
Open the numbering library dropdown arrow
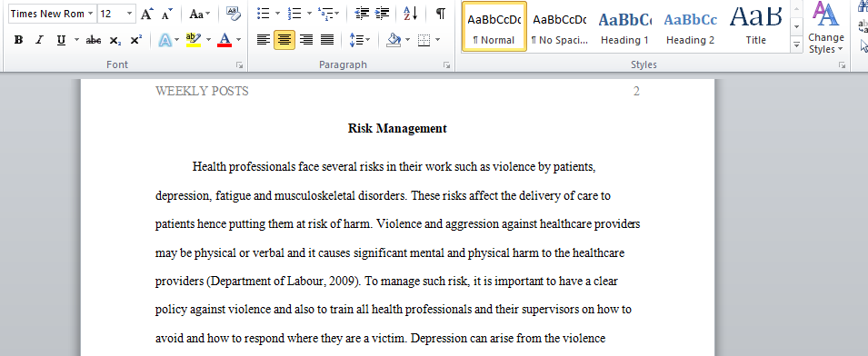click(309, 14)
